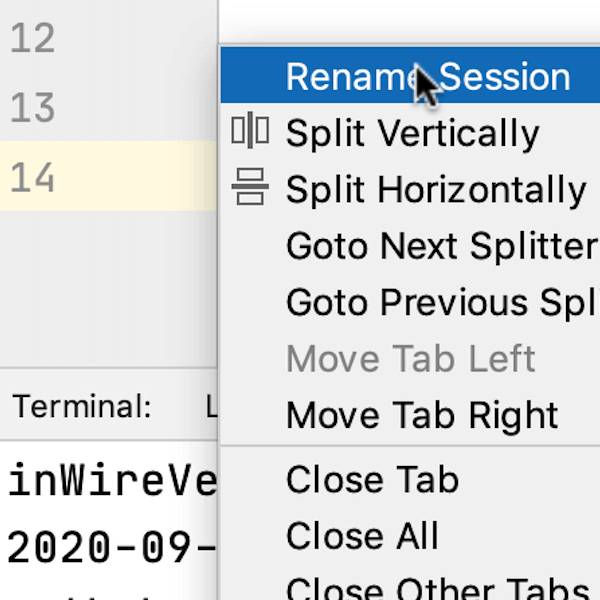Screen dimensions: 600x600
Task: Switch to the terminal tab beside Terminal label
Action: click(x=211, y=407)
